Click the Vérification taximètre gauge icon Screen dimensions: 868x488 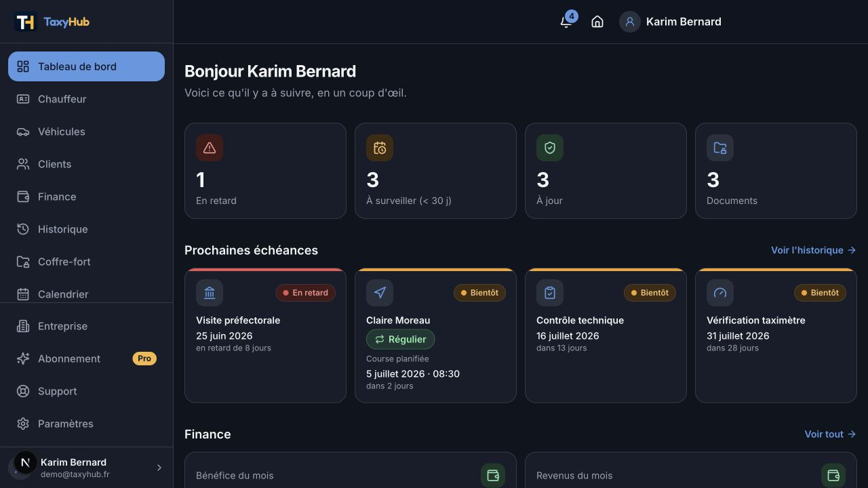click(x=720, y=293)
